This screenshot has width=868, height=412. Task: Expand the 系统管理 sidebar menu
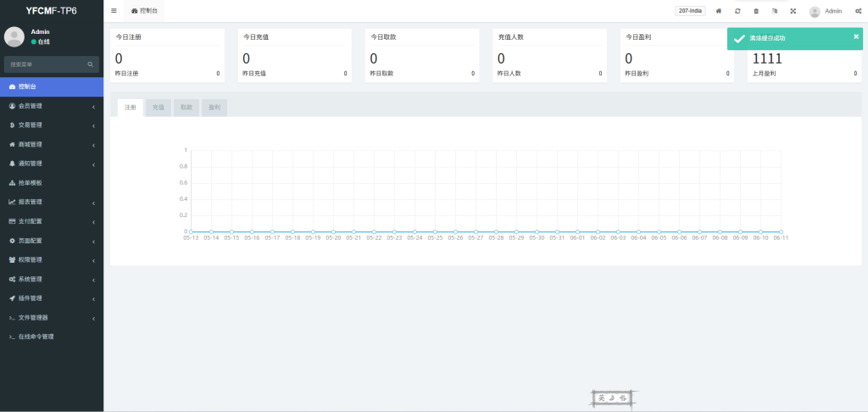coord(51,279)
